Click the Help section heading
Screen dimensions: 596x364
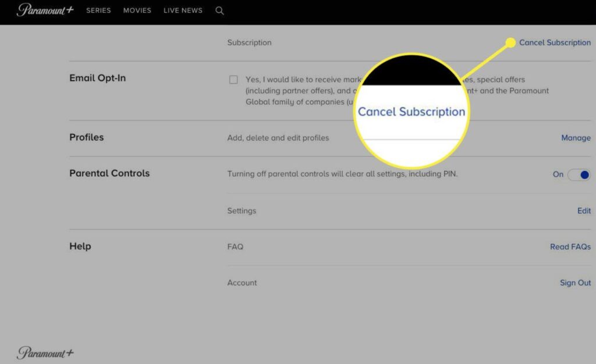(x=80, y=246)
